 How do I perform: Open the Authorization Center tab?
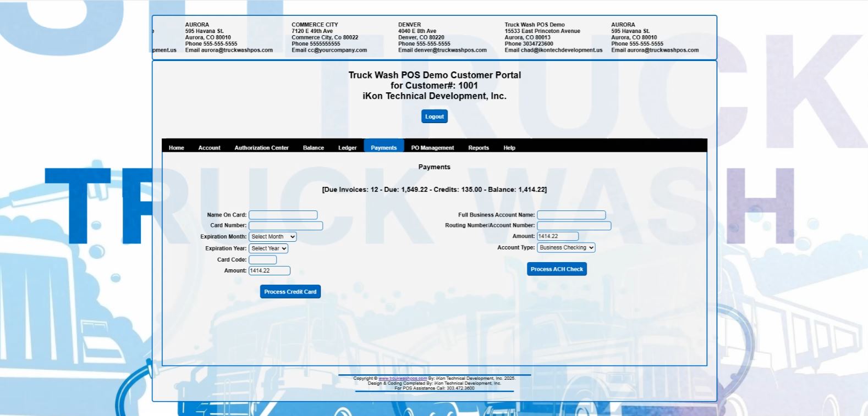point(262,148)
